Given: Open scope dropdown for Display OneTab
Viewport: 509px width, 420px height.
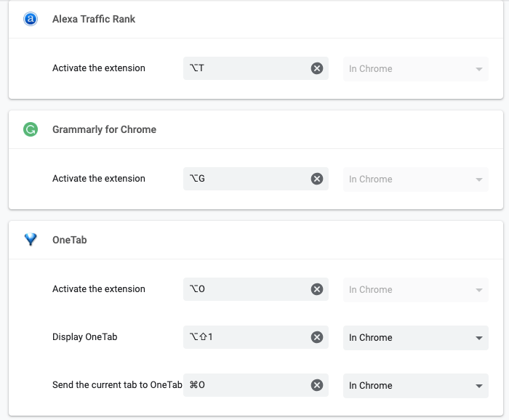Looking at the screenshot, I should click(415, 337).
